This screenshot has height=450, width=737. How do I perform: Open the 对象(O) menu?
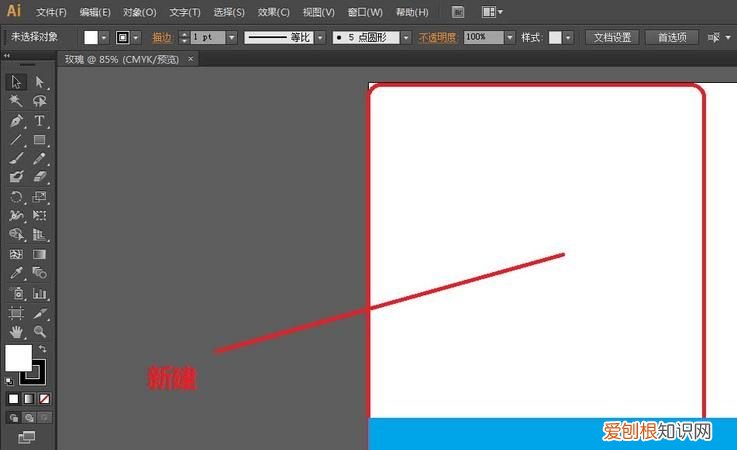[x=140, y=13]
